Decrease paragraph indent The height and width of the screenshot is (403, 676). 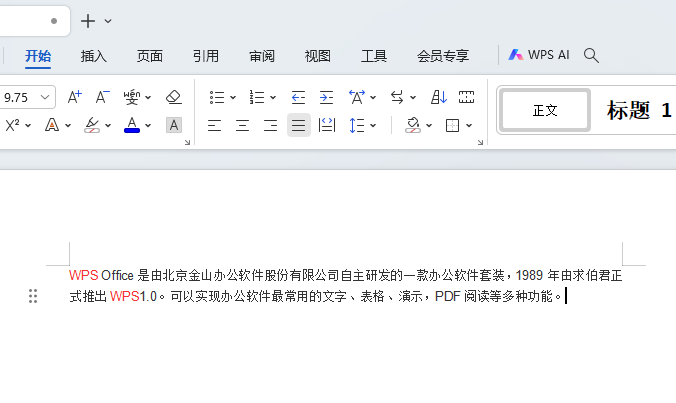[298, 97]
